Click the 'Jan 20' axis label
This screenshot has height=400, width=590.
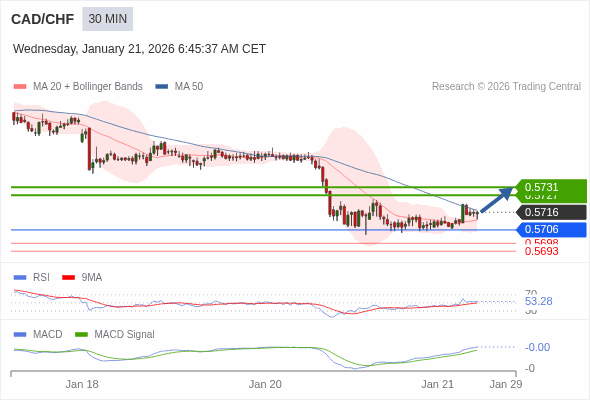[x=265, y=385]
